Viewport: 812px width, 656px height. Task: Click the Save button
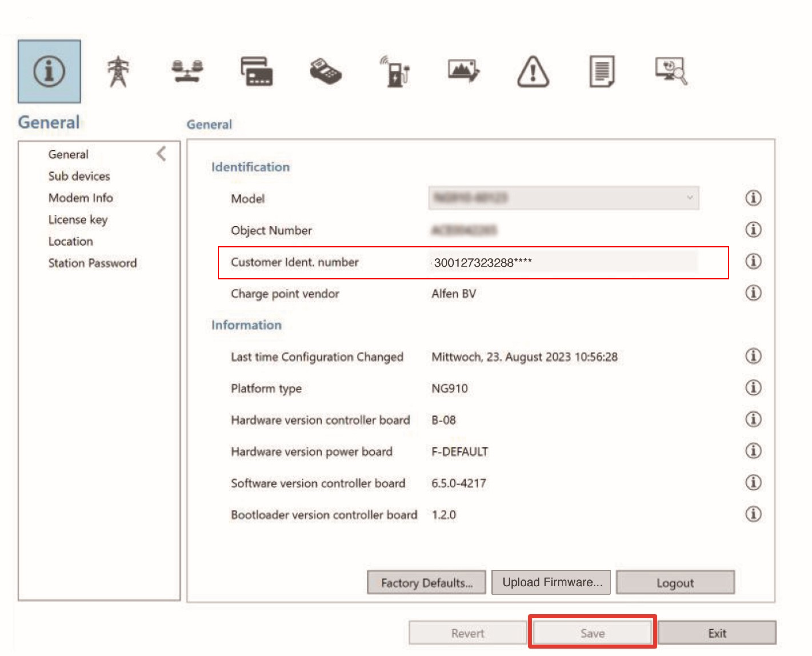(x=592, y=633)
